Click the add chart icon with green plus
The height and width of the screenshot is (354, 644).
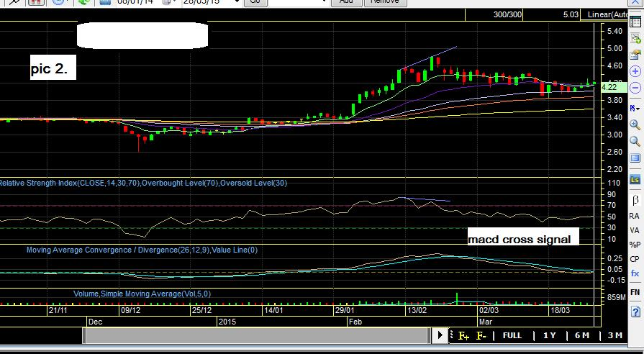[635, 39]
